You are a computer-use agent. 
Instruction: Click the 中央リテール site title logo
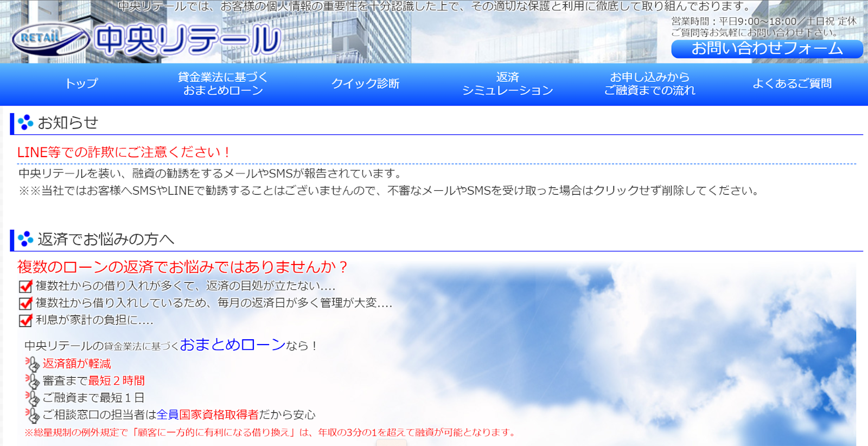pos(188,40)
